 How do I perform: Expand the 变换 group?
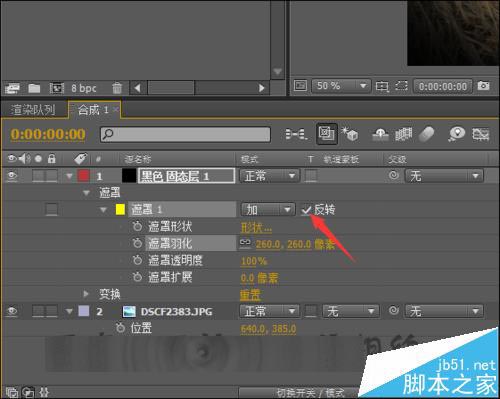[x=86, y=294]
